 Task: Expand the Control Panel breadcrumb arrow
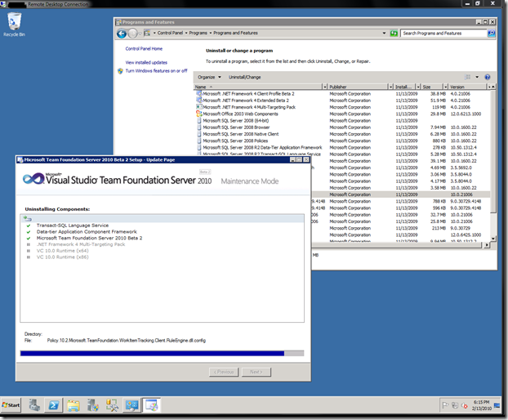[186, 33]
